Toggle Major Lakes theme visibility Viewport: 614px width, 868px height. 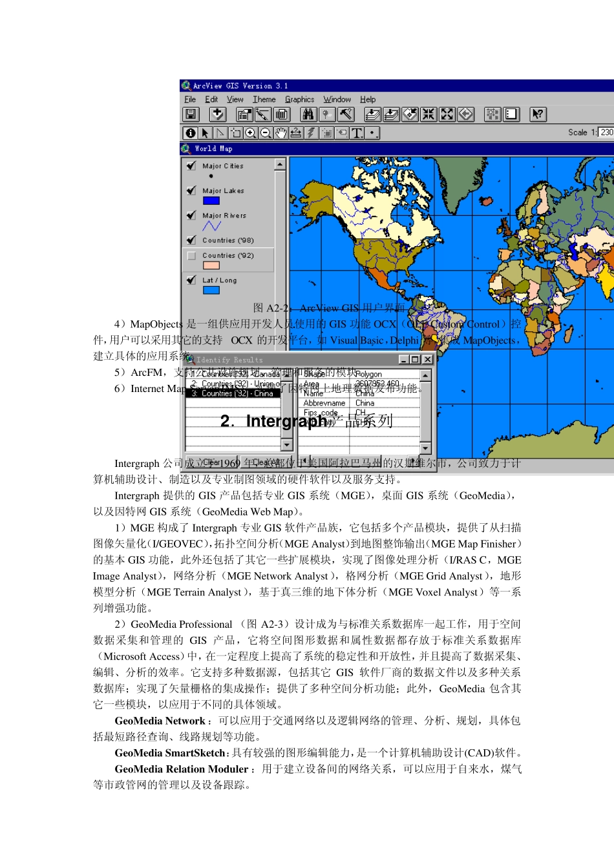coord(191,191)
